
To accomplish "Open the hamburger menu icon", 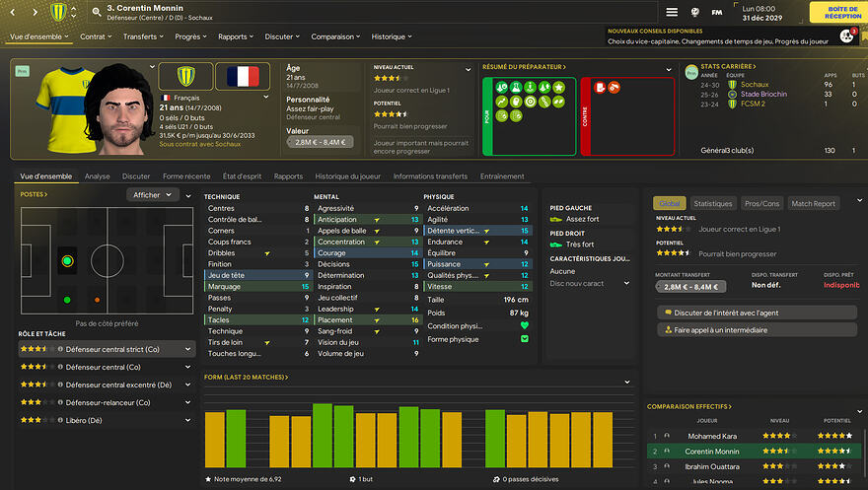I will point(672,12).
